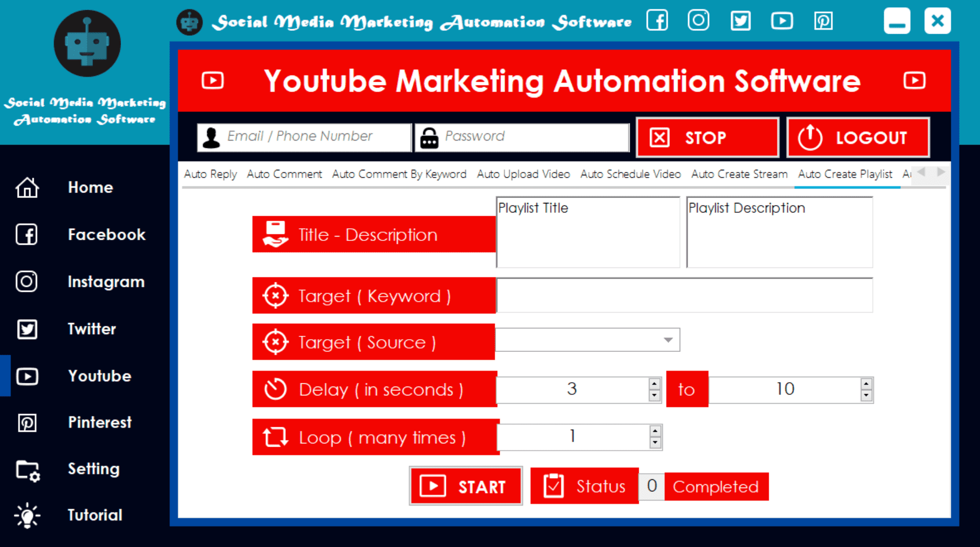
Task: Click the Twitter bird icon in the sidebar
Action: tap(27, 329)
